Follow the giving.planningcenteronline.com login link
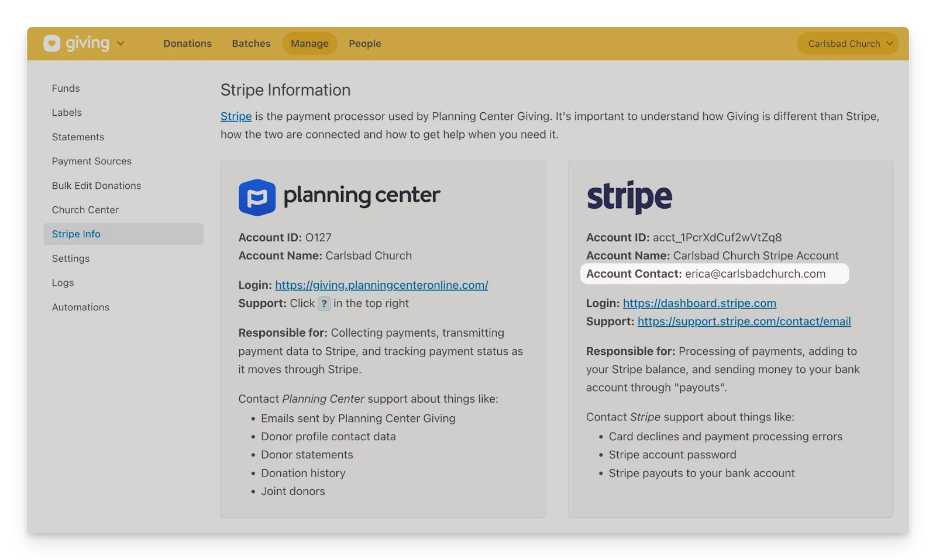The width and height of the screenshot is (936, 560). [381, 285]
